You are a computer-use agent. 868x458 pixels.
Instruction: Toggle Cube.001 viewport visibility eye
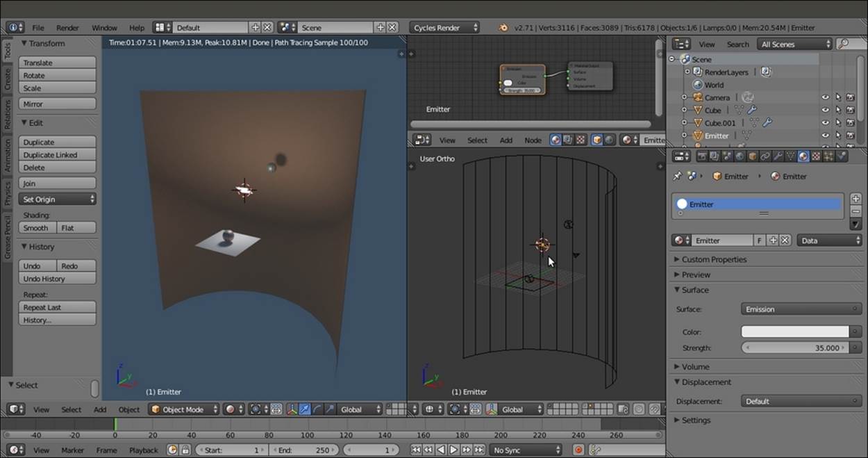(x=825, y=123)
